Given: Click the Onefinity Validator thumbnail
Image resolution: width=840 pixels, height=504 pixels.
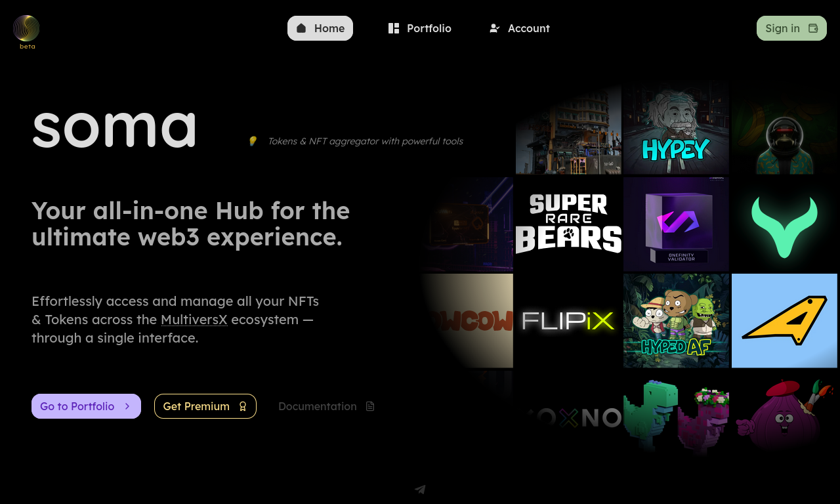Looking at the screenshot, I should pos(676,224).
